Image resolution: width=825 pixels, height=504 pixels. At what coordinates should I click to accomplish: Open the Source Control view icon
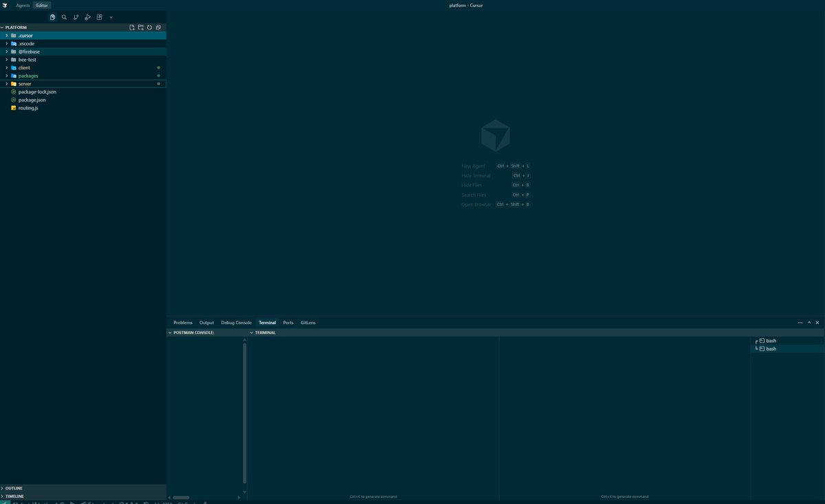[76, 17]
